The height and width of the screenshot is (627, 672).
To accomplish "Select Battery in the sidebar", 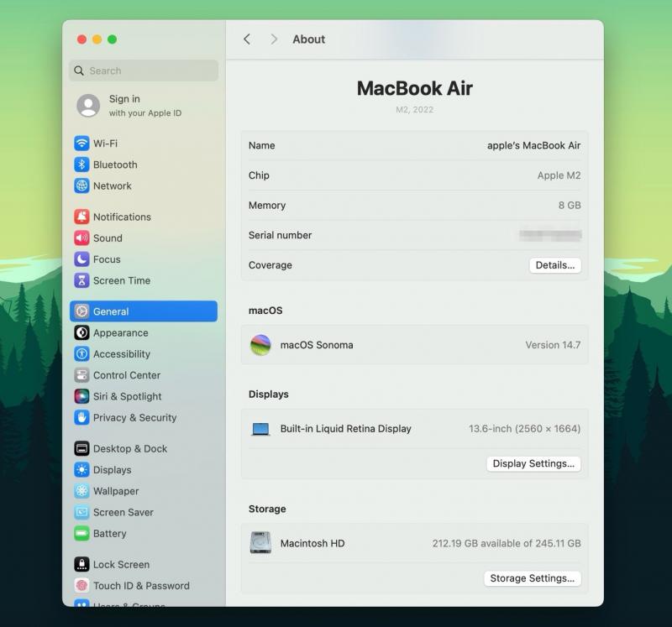I will coord(144,534).
